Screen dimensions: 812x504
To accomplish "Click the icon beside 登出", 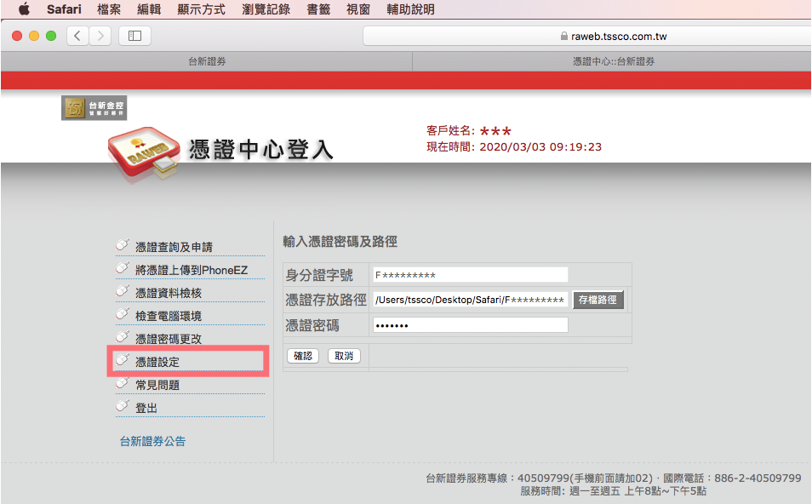I will pos(123,405).
